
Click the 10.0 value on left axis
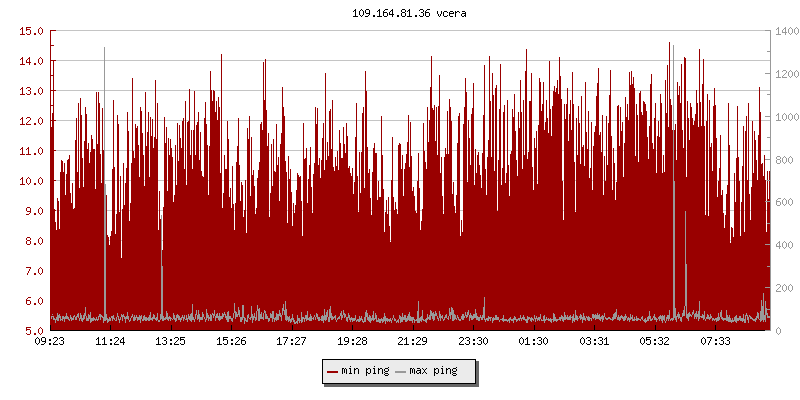tap(32, 181)
